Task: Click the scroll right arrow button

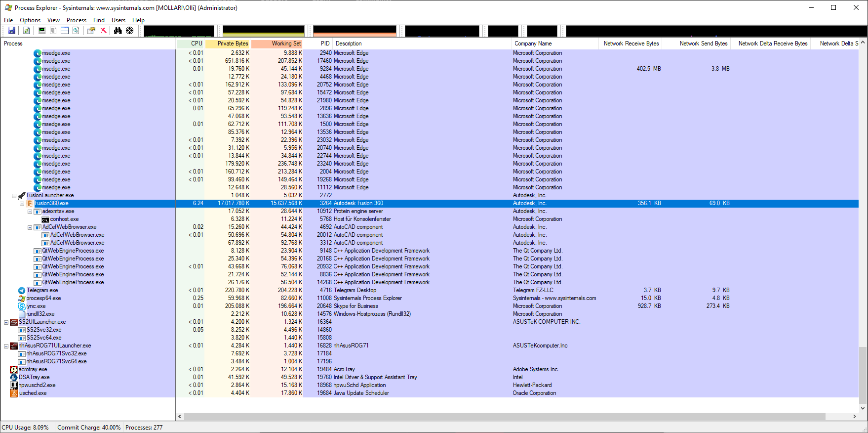Action: pos(855,416)
